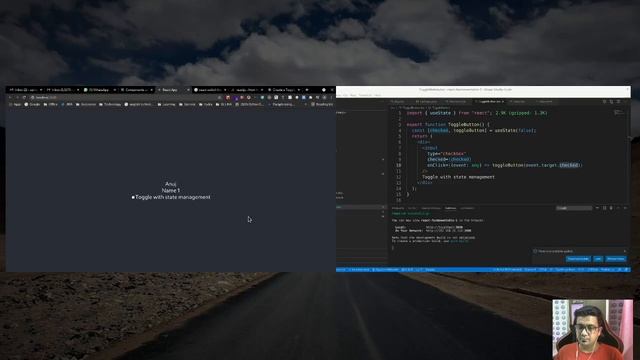
Task: Go back in Chrome browser
Action: [10, 98]
